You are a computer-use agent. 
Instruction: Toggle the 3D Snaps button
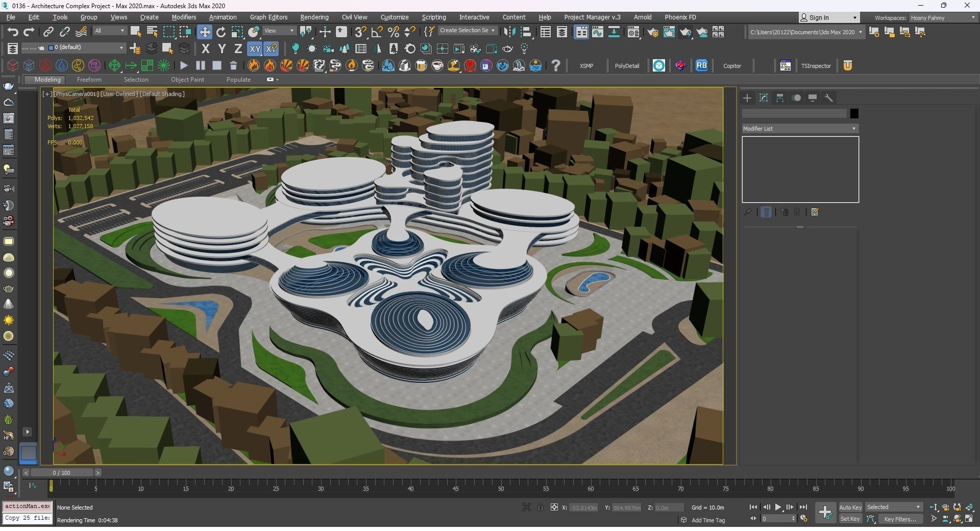click(360, 32)
